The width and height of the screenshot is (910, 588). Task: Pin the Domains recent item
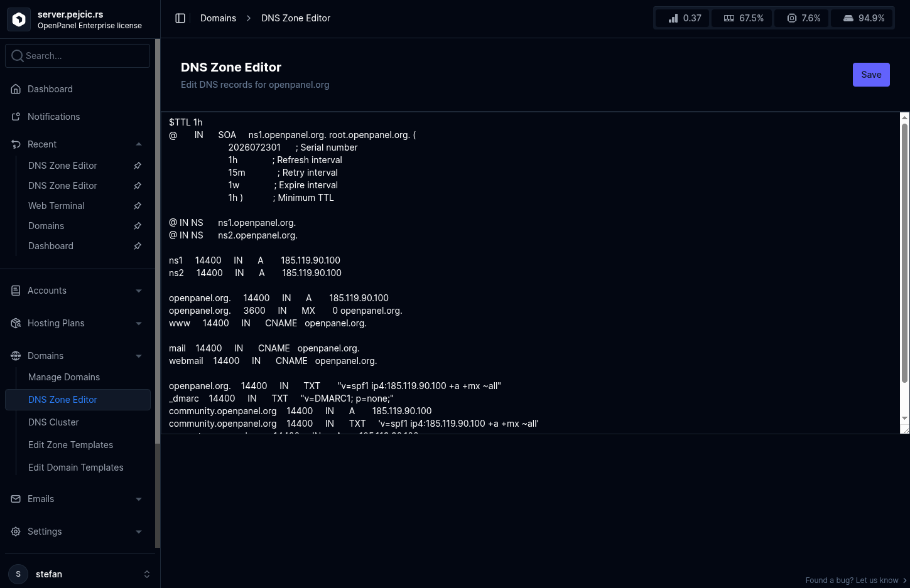[x=138, y=226]
